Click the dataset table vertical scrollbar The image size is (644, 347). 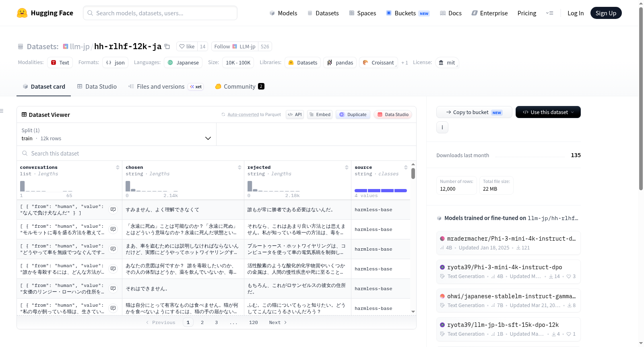(413, 173)
